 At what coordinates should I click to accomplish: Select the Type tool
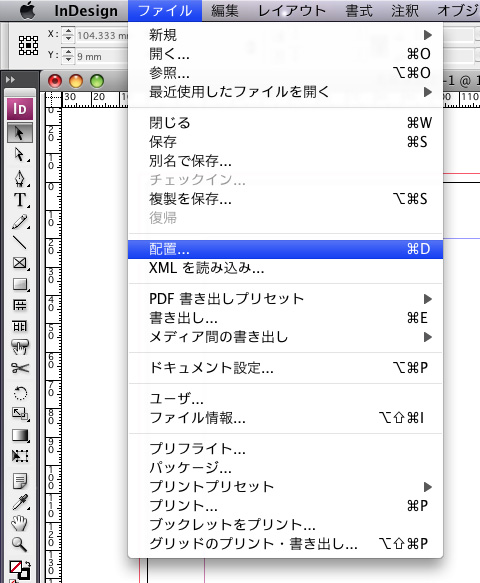tap(20, 200)
